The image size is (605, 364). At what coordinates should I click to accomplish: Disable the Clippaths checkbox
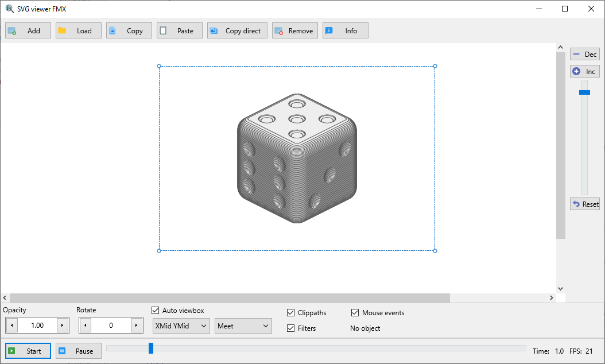(291, 313)
